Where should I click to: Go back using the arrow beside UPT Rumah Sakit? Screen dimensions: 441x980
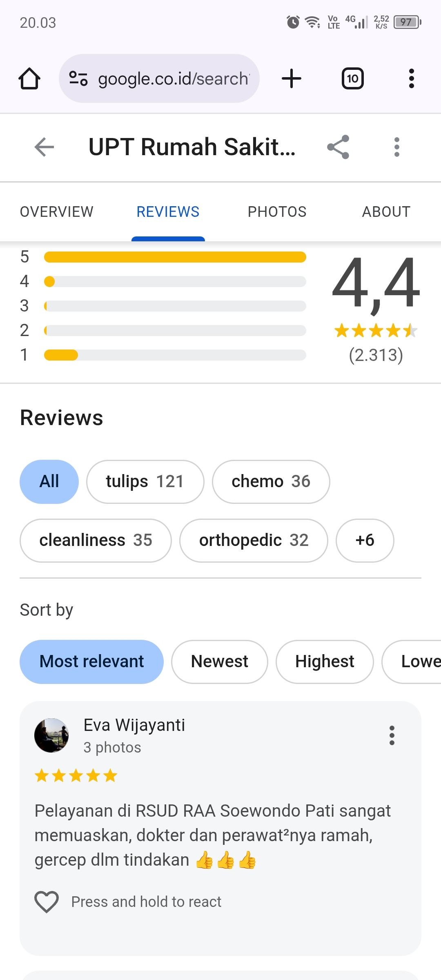pos(45,147)
